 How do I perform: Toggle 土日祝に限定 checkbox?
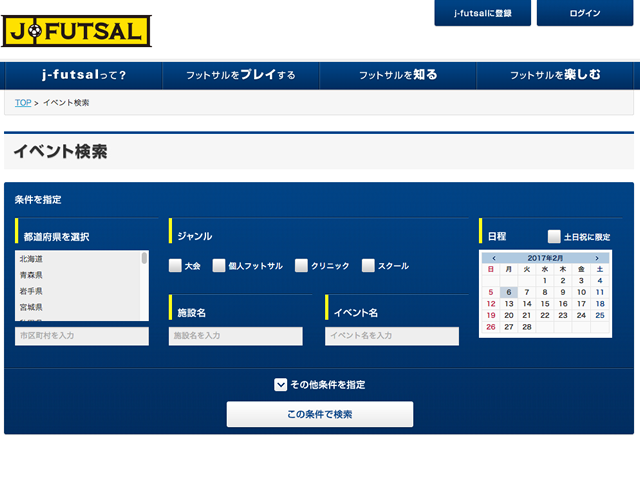(x=554, y=237)
